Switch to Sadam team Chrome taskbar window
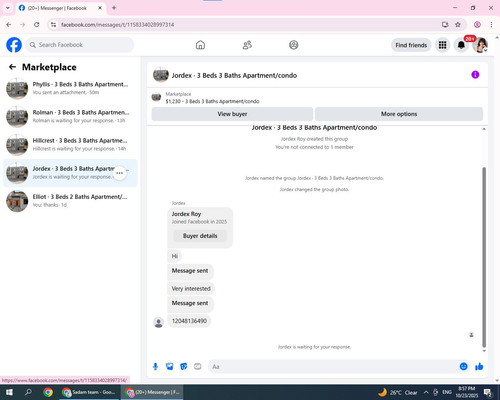Viewport: 500px width, 400px height. tap(89, 392)
